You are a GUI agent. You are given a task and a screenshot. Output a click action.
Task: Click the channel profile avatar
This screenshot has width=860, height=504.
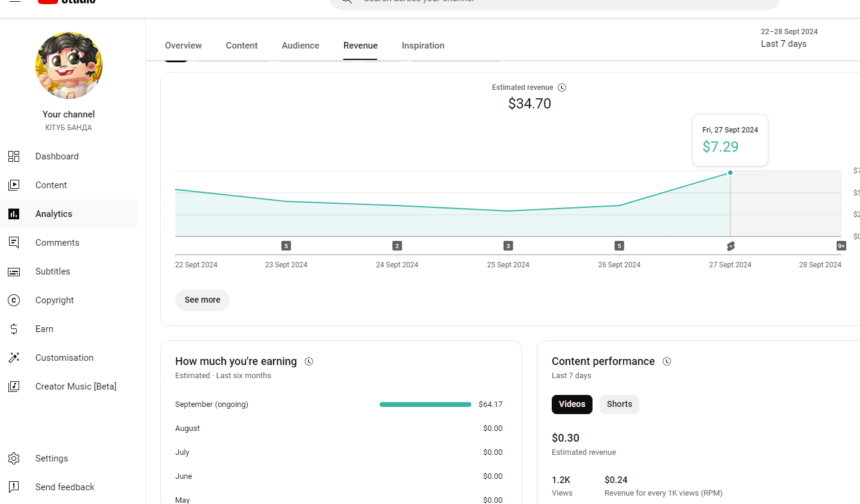69,65
